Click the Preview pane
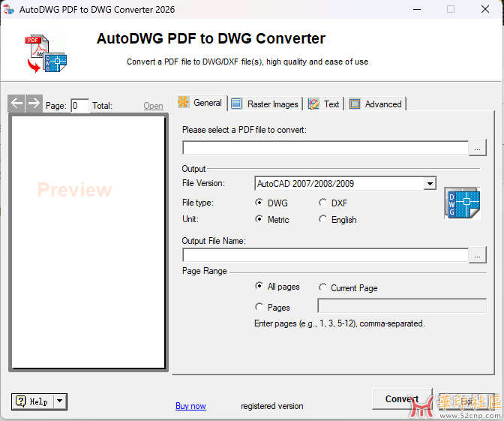The width and height of the screenshot is (504, 421). 88,242
